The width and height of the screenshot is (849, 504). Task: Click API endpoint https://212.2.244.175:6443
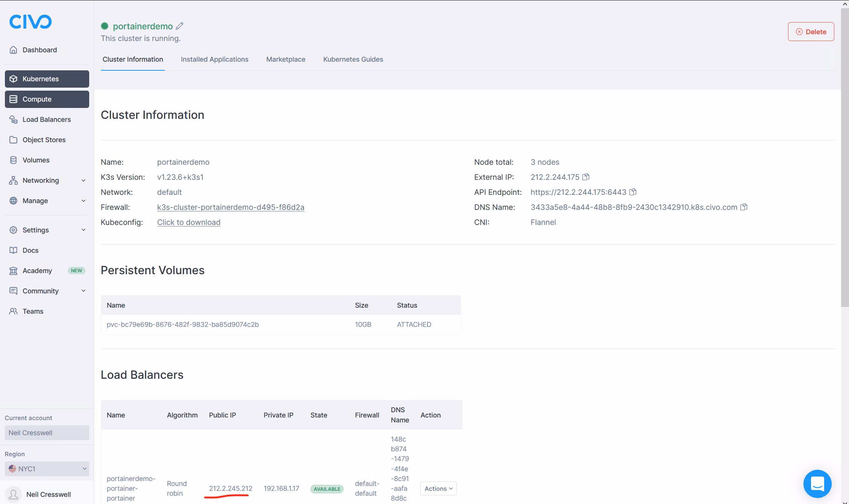click(578, 192)
